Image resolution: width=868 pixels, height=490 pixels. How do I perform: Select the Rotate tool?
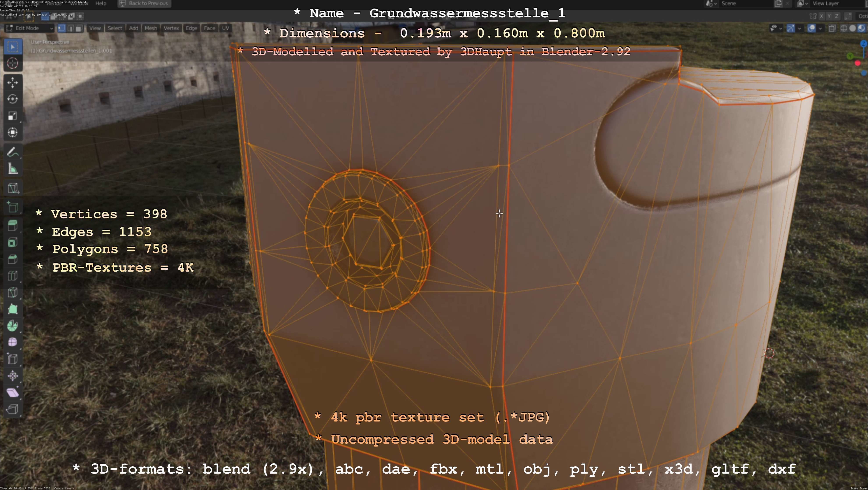[12, 99]
